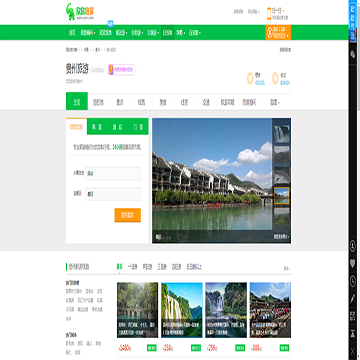This screenshot has width=360, height=360.
Task: Close the right sidebar with the X icon
Action: point(353,350)
